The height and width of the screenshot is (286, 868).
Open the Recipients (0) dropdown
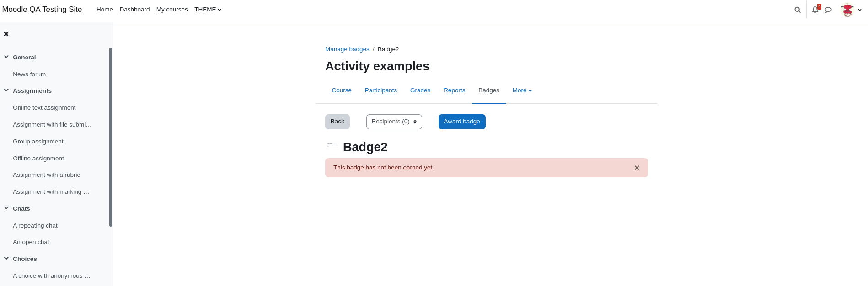[x=394, y=122]
